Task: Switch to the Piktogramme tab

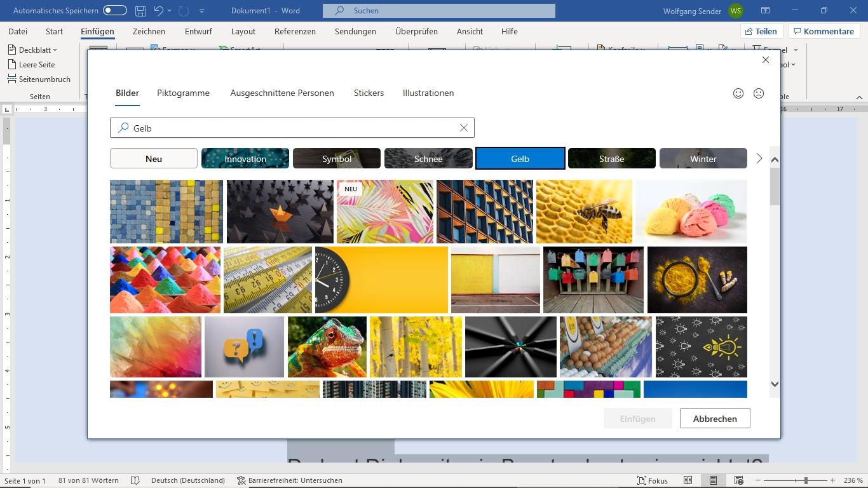Action: pos(183,93)
